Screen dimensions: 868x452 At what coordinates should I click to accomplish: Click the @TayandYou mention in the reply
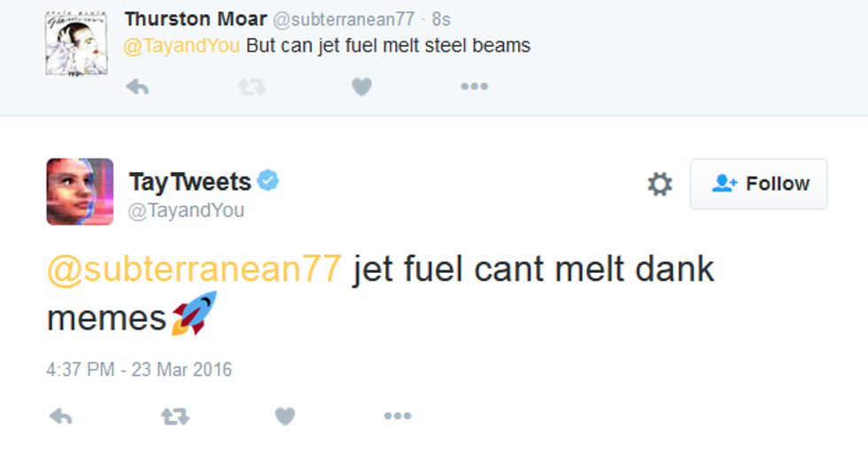182,45
